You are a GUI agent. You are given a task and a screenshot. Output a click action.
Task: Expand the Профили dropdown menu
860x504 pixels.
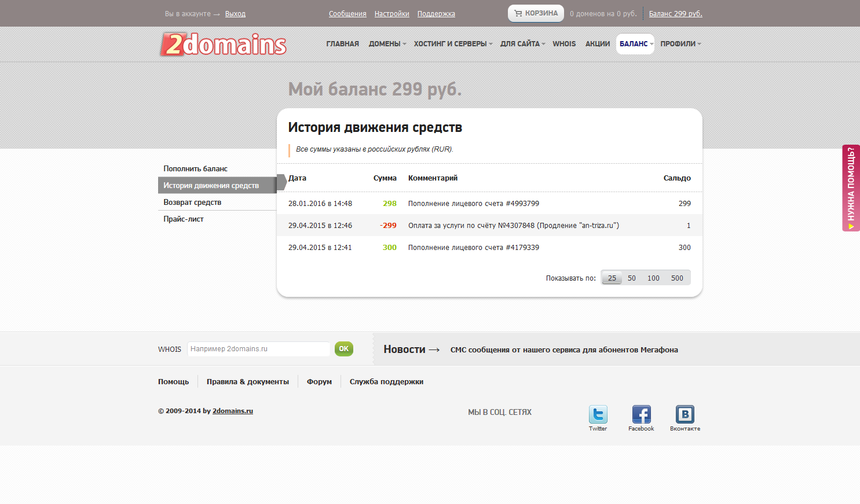tap(680, 44)
